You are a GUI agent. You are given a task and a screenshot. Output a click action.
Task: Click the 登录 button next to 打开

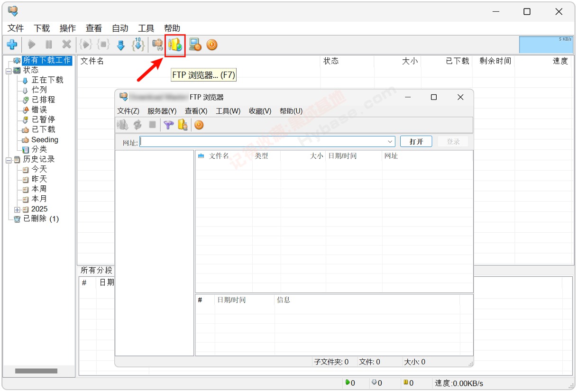click(452, 141)
